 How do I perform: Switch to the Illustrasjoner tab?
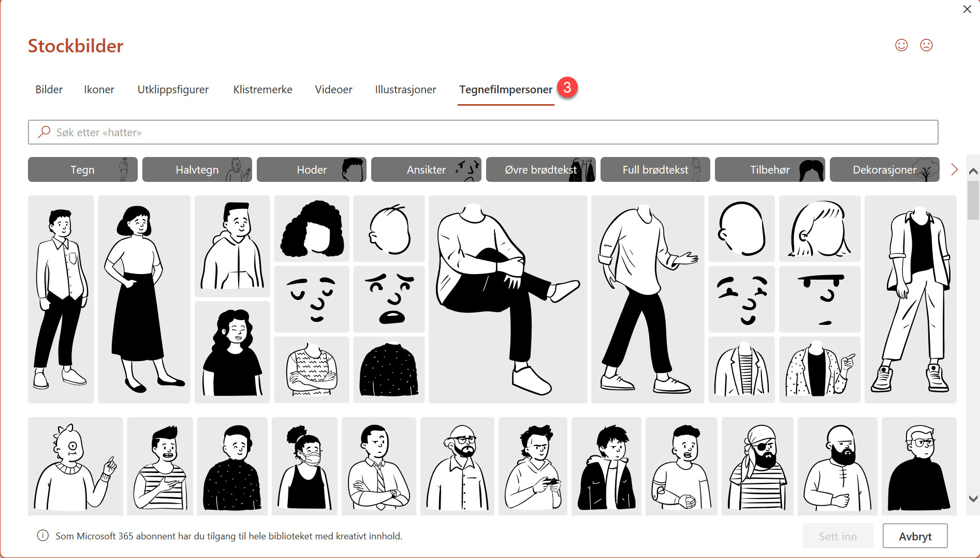(405, 89)
